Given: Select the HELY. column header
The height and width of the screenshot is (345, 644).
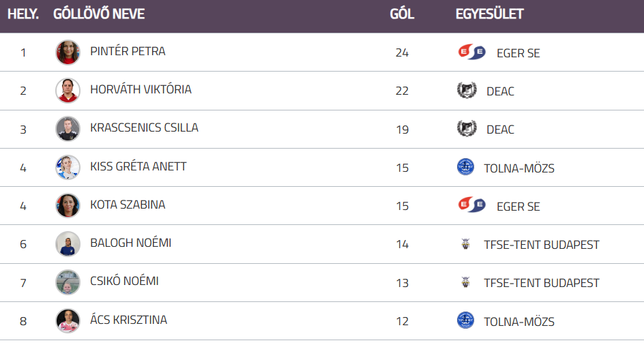Looking at the screenshot, I should pos(23,14).
